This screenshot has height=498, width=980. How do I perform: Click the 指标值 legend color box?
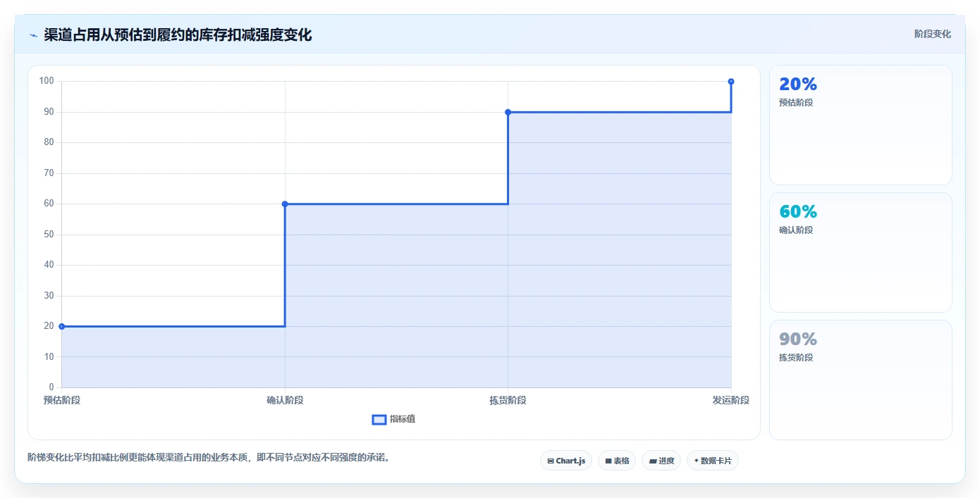tap(379, 420)
